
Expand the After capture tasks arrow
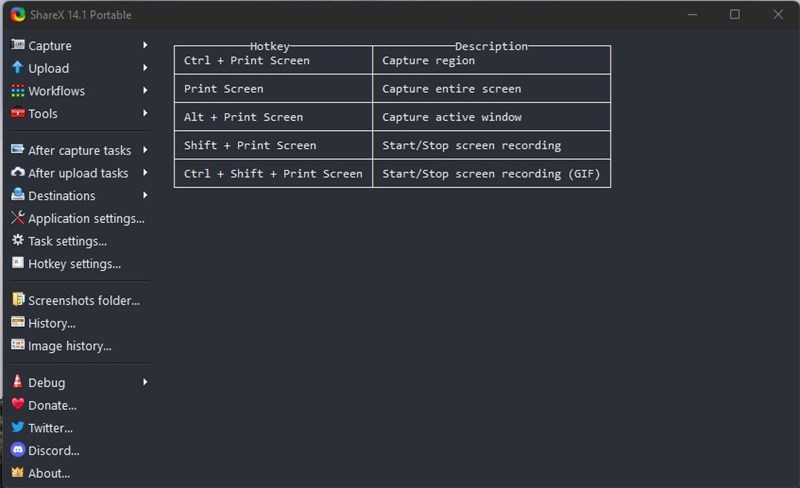[x=145, y=150]
